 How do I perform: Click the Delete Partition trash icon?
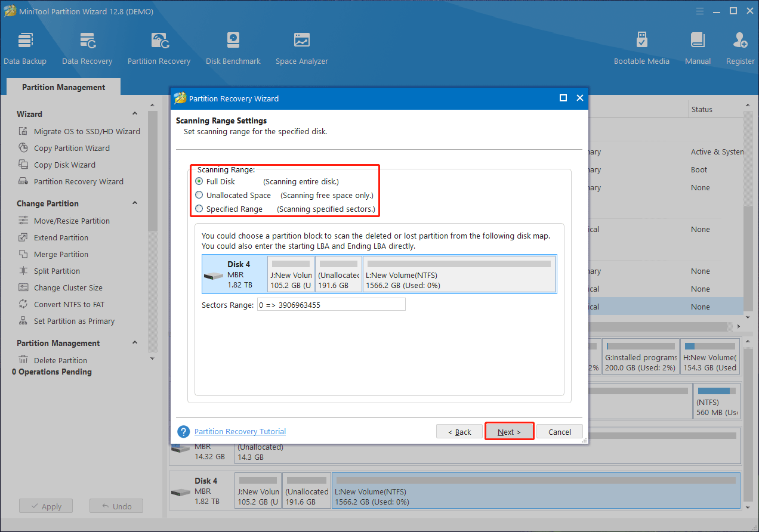(23, 360)
